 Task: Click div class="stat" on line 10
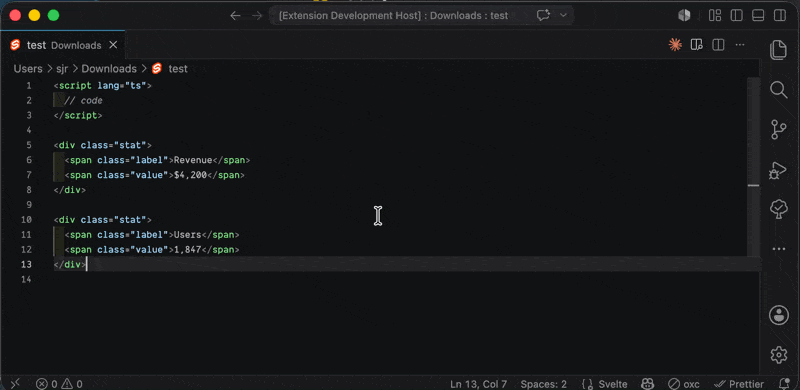[103, 220]
